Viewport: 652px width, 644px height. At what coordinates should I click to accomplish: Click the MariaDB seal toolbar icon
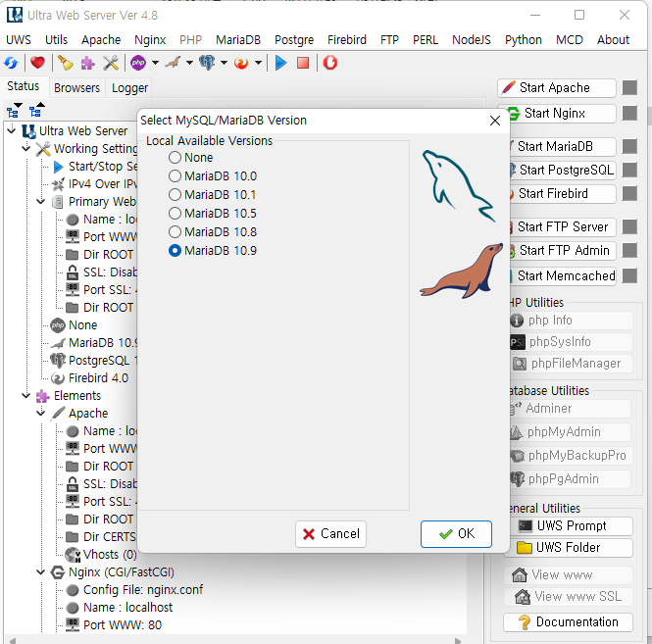point(173,63)
